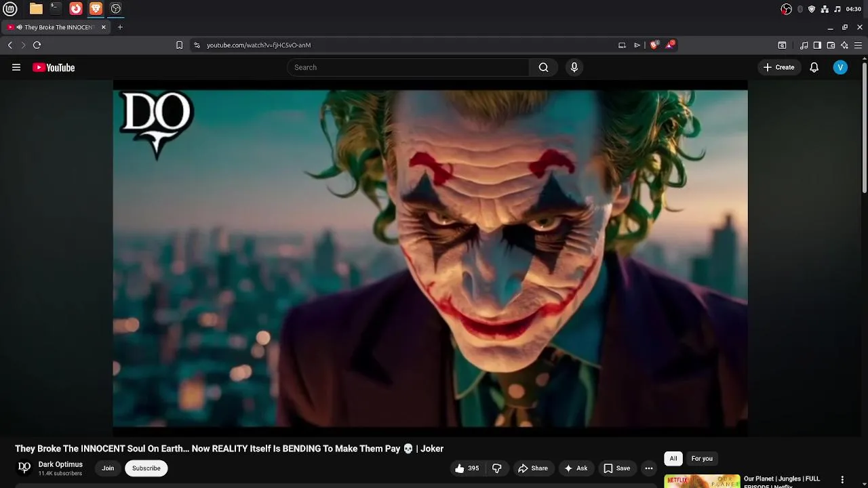Open the OBS Studio panel launcher
The width and height of the screenshot is (868, 488).
(115, 9)
